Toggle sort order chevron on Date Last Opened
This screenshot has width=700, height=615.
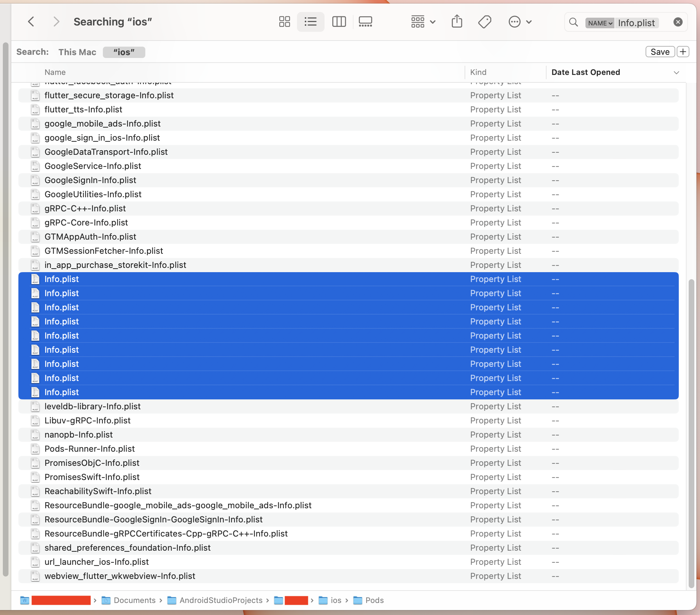pos(676,72)
